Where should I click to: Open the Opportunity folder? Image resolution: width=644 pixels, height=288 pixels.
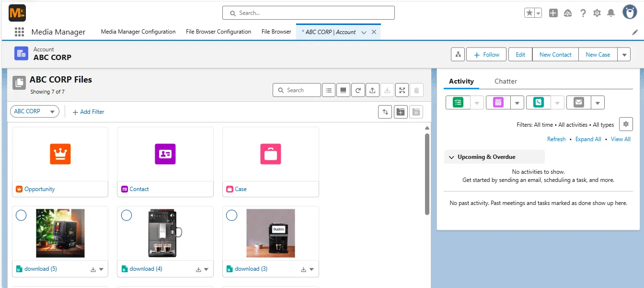coord(60,162)
